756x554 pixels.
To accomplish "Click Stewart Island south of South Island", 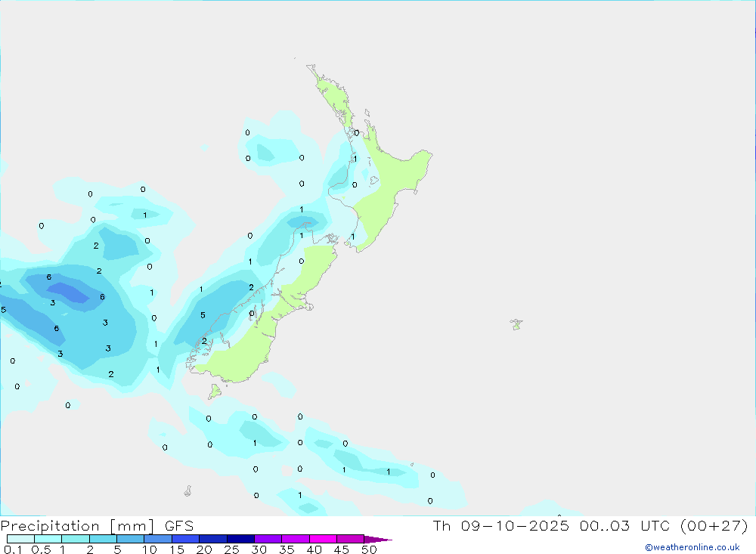I will coord(215,391).
